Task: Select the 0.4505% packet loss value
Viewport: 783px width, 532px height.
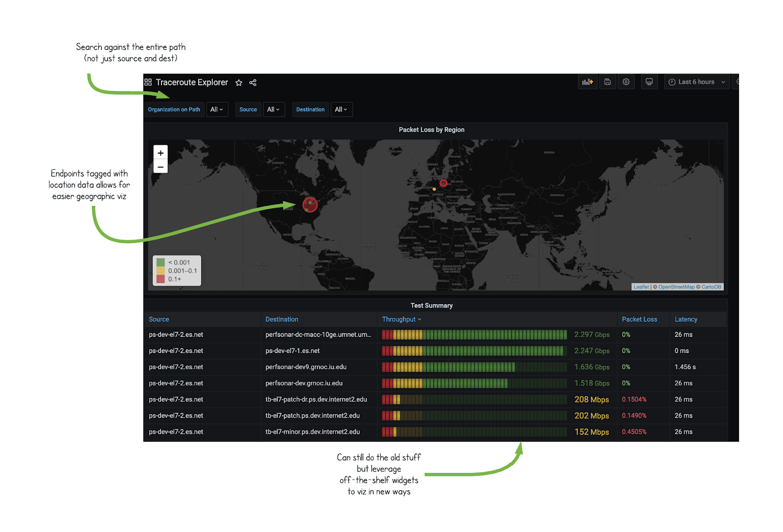Action: pos(634,432)
